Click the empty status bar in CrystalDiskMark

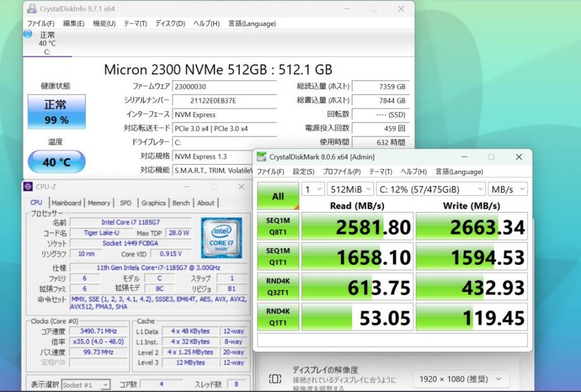pos(392,340)
